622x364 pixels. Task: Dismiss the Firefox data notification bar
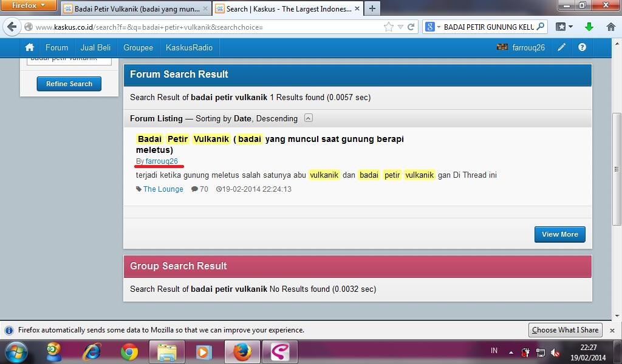pos(612,331)
